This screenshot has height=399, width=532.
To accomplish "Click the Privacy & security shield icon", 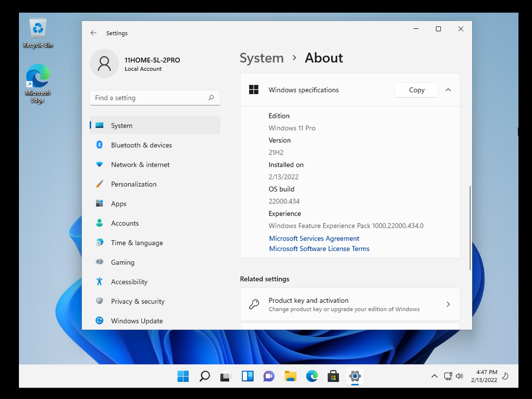I will 100,301.
